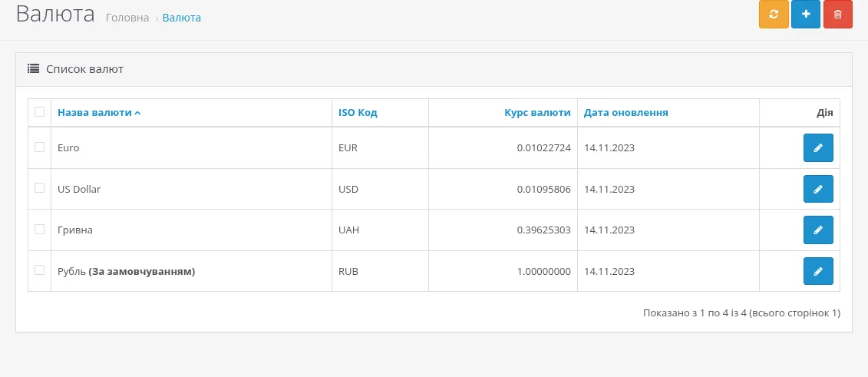Select the US Dollar row checkbox
This screenshot has width=868, height=377.
pos(39,187)
